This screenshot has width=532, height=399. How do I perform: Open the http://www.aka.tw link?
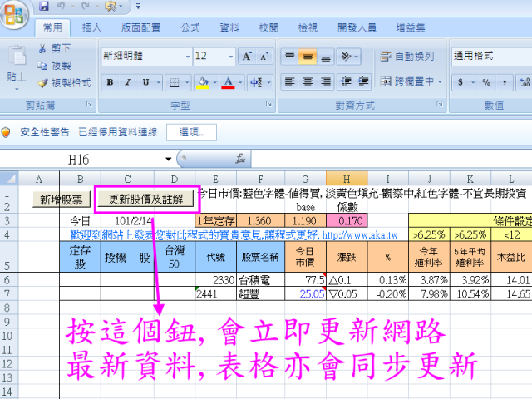[x=360, y=234]
